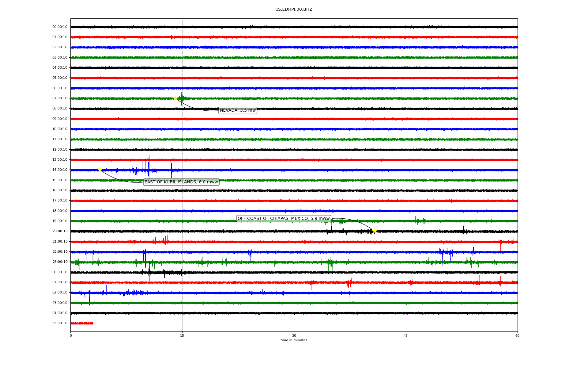This screenshot has width=588, height=368.
Task: Click the 10:00:10 row time label
Action: pyautogui.click(x=60, y=129)
